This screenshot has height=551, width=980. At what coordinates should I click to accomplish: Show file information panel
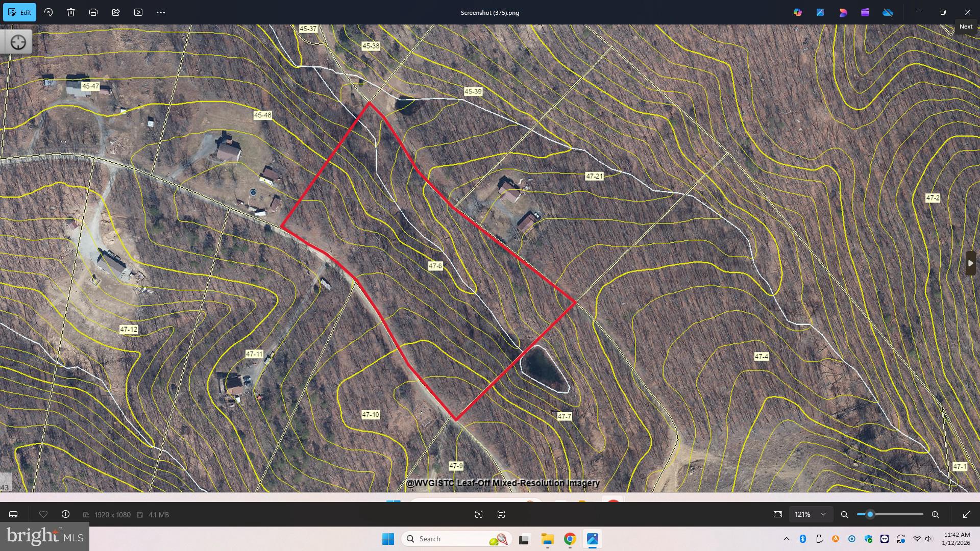[66, 514]
